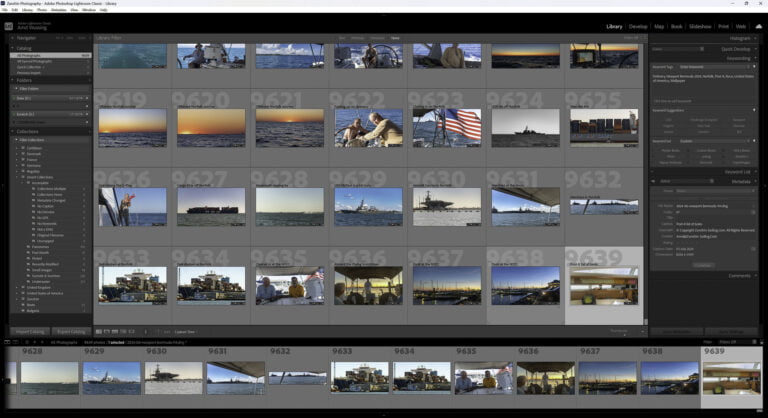Open People view icon in toolbar

131,332
